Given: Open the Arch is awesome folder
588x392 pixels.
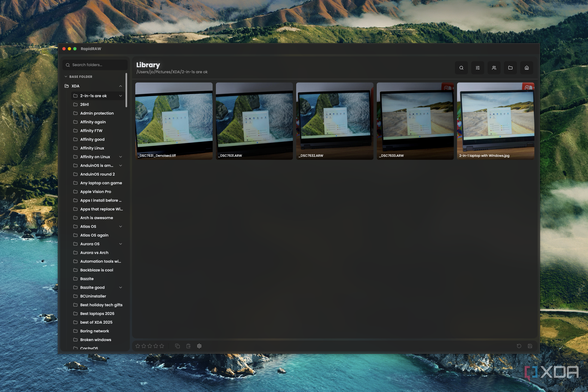Looking at the screenshot, I should (98, 218).
